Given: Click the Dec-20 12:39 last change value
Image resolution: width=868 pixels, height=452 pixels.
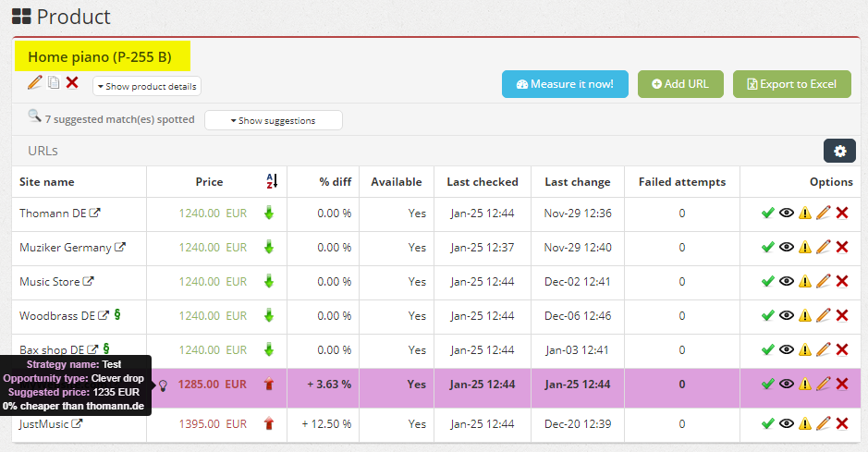Looking at the screenshot, I should click(x=578, y=424).
